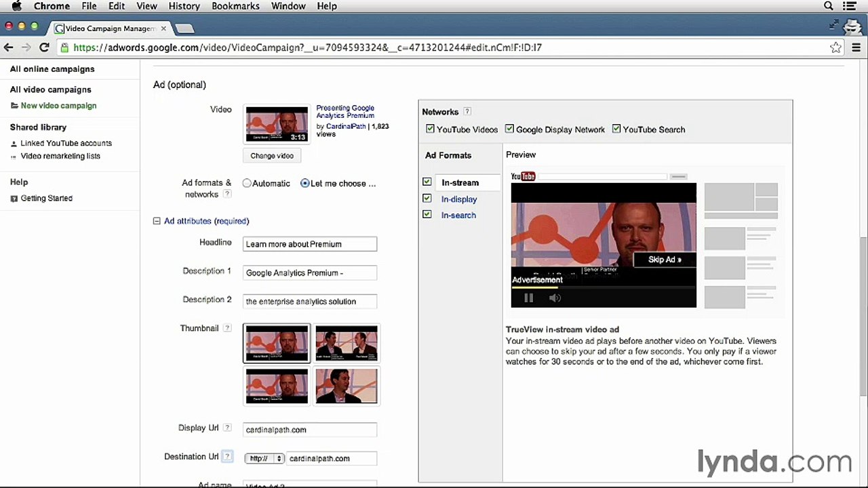Image resolution: width=868 pixels, height=488 pixels.
Task: Open the Window menu
Action: [x=288, y=6]
